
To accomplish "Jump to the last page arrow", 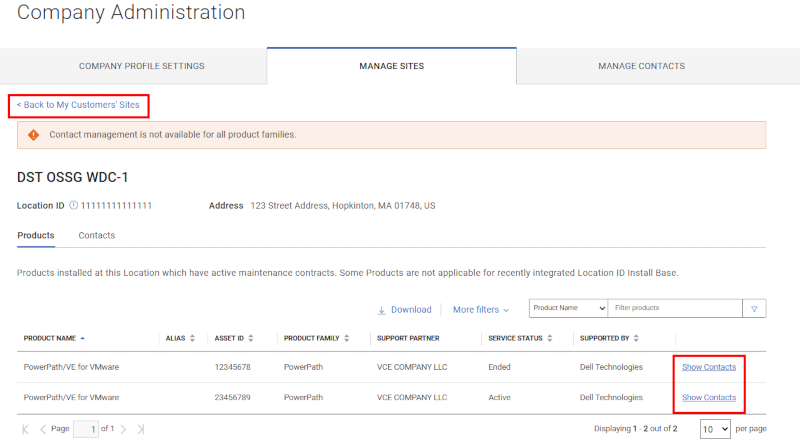I will pos(141,429).
